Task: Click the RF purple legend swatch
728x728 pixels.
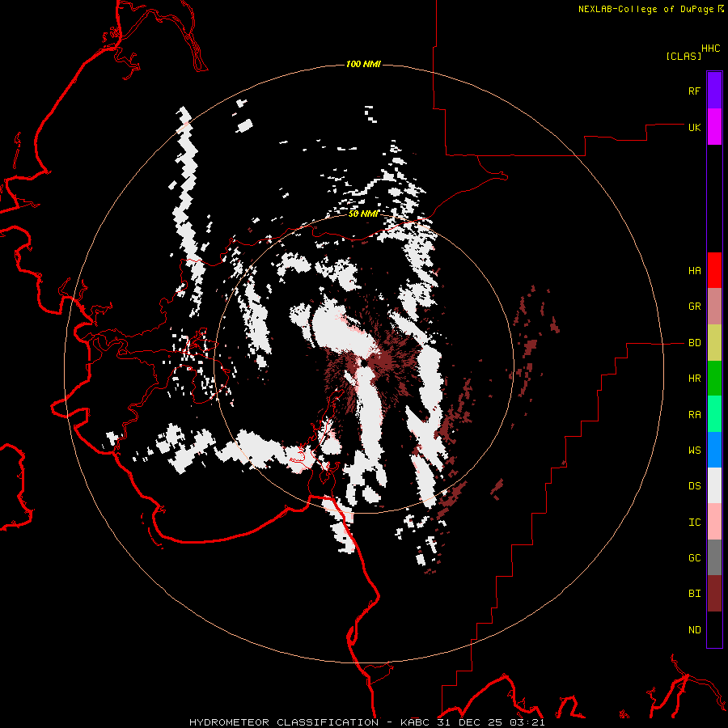Action: 714,90
